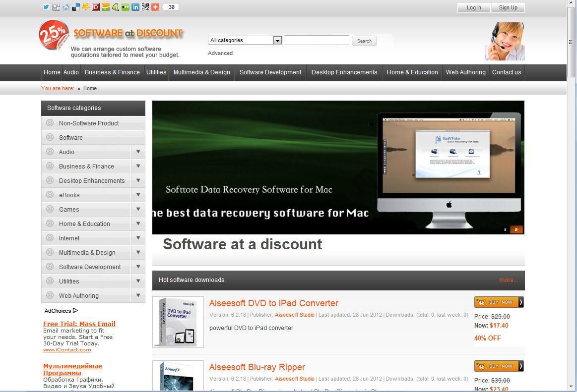Select the Multimedia & Design menu item
The height and width of the screenshot is (392, 577).
coord(201,72)
